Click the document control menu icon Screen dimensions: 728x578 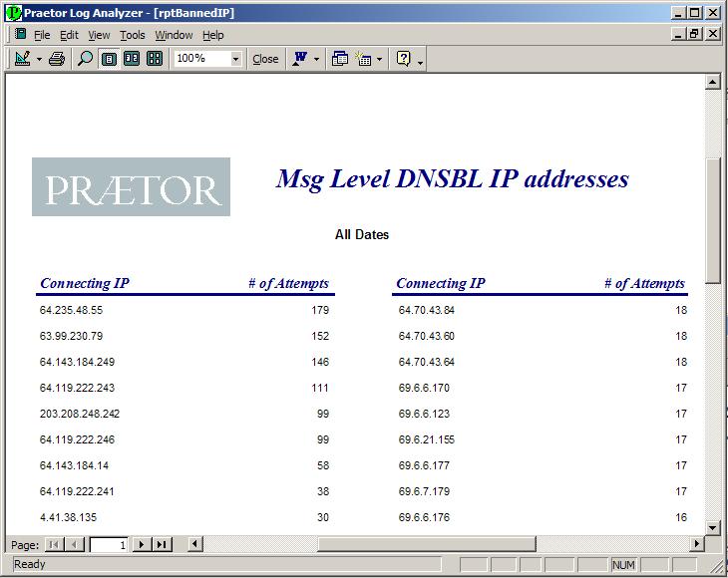coord(20,34)
